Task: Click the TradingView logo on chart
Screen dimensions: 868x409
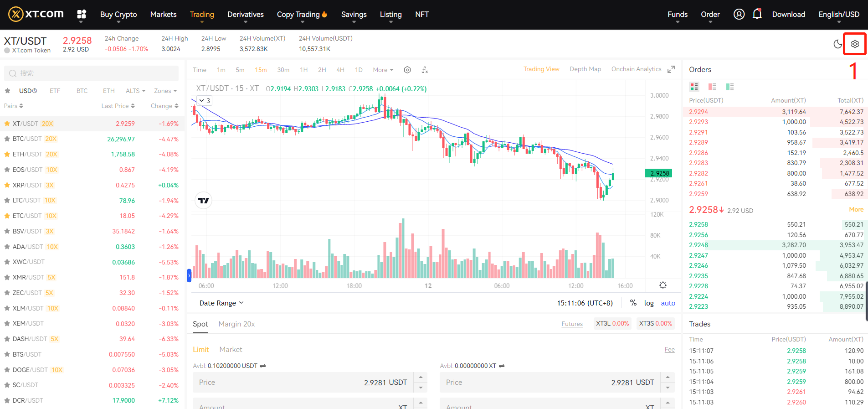Action: [204, 200]
